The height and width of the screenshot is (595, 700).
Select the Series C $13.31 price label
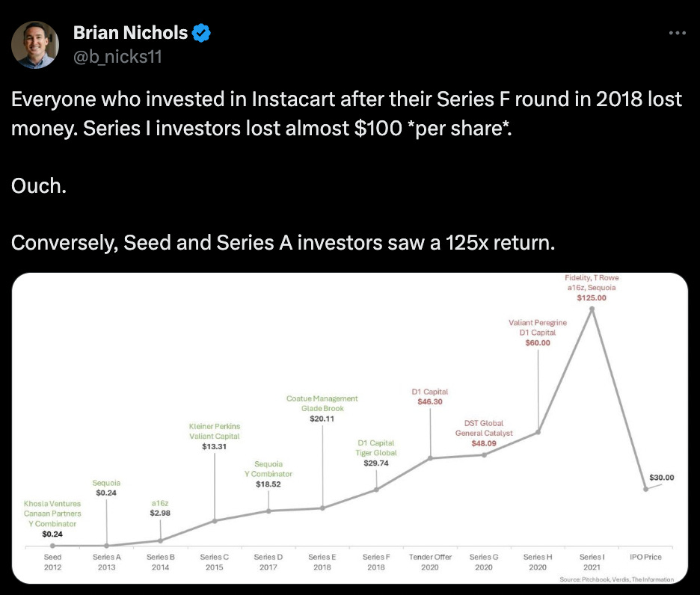pyautogui.click(x=215, y=446)
